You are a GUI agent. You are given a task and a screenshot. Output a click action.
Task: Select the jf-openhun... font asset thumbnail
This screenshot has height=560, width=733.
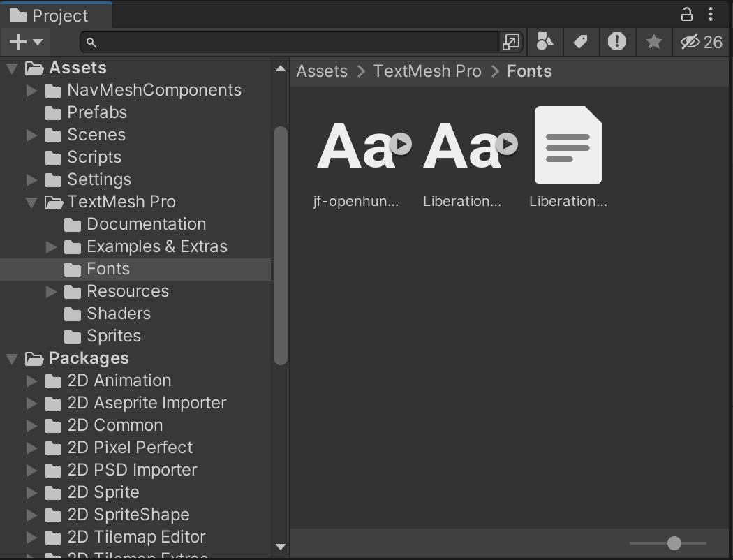355,145
